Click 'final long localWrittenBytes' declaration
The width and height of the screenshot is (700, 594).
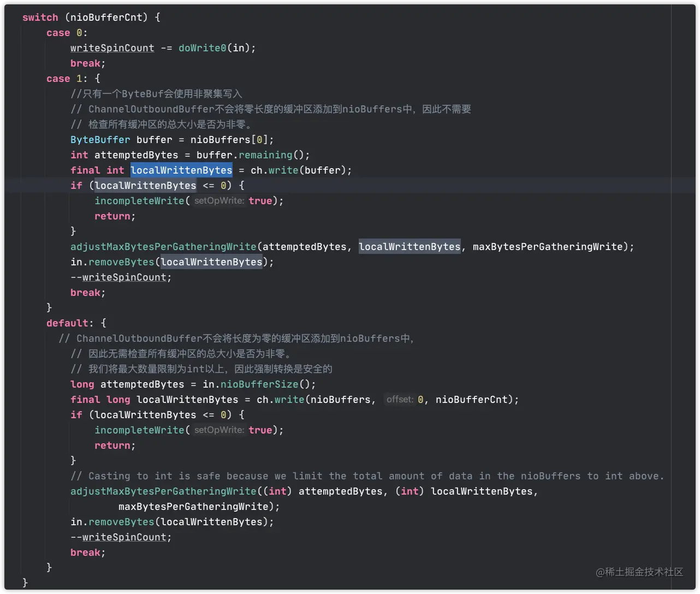[x=155, y=400]
